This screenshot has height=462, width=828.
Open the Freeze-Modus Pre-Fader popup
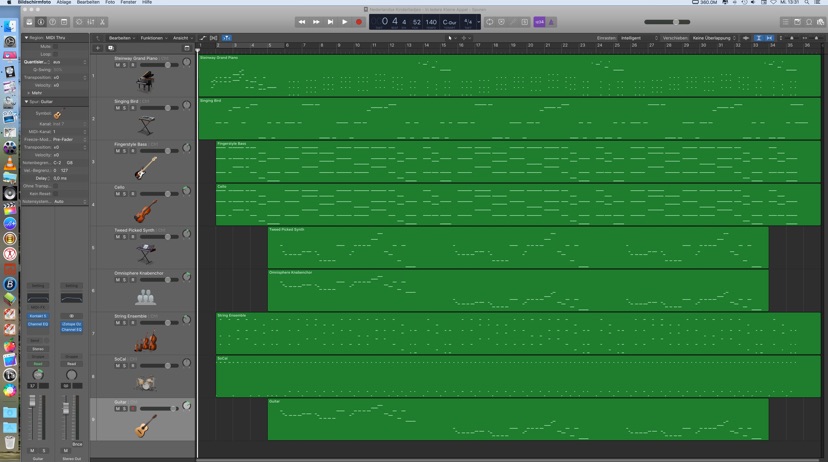69,139
